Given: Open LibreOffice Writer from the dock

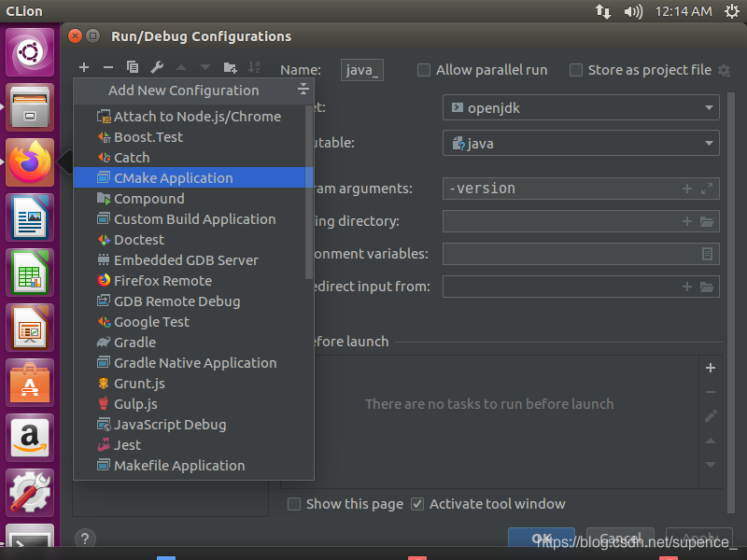Looking at the screenshot, I should pyautogui.click(x=30, y=217).
